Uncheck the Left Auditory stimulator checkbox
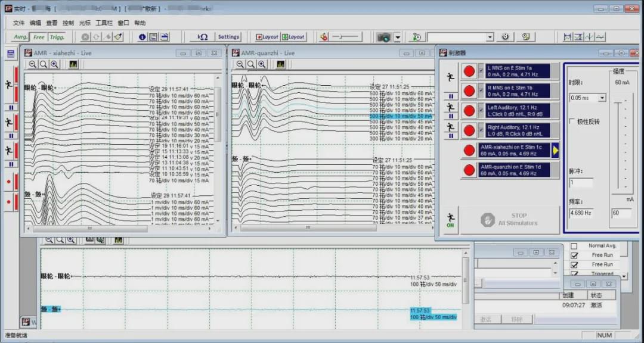 pyautogui.click(x=481, y=111)
